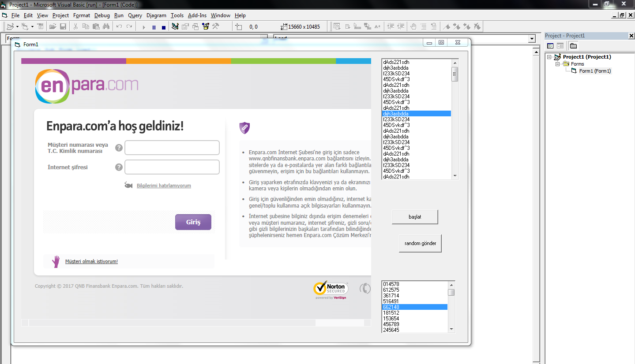The width and height of the screenshot is (635, 364).
Task: Click the Cut scissors icon
Action: pyautogui.click(x=75, y=26)
